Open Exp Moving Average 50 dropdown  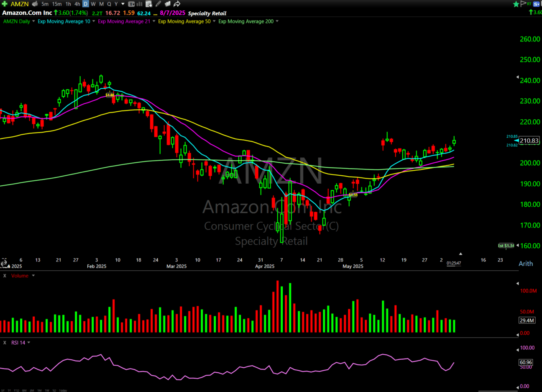(215, 21)
